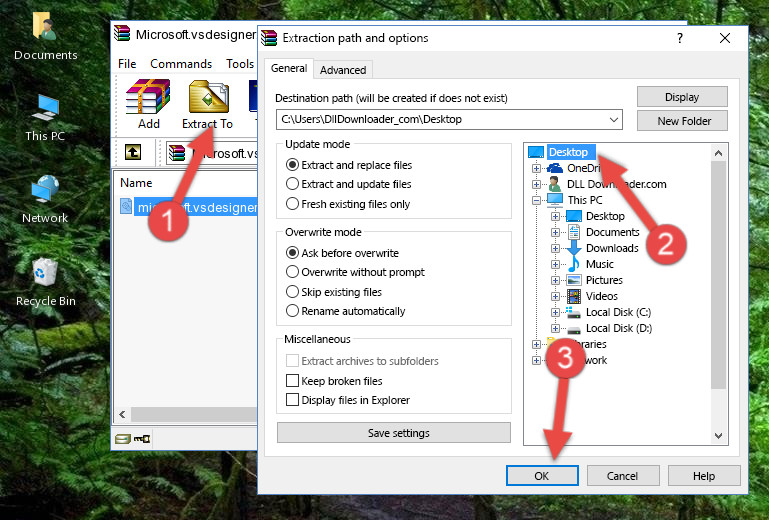Click the Pictures icon in the folder tree
Screen dimensions: 769x520
(574, 280)
